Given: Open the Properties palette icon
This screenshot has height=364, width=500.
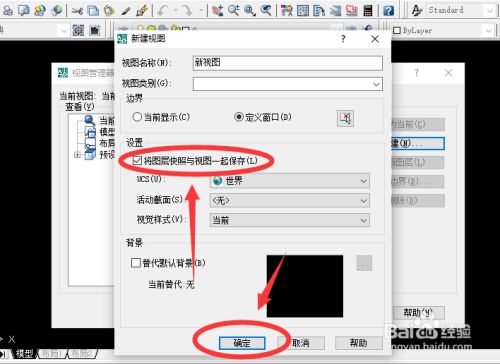Looking at the screenshot, I should pyautogui.click(x=286, y=11).
